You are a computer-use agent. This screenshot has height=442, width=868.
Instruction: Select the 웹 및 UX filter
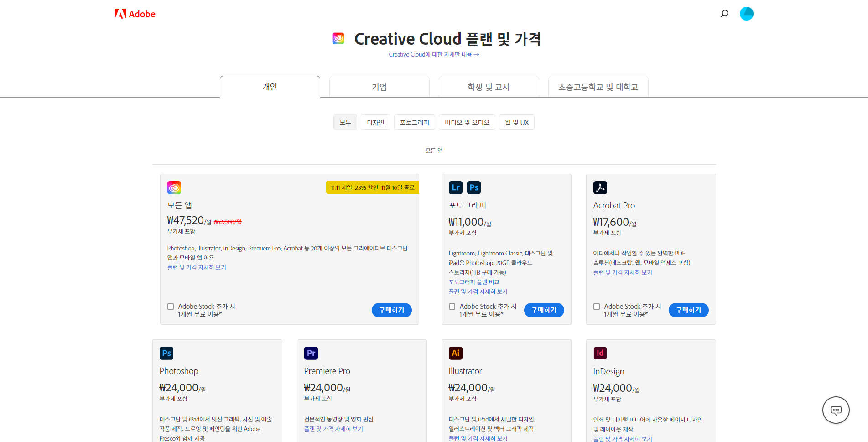point(517,122)
